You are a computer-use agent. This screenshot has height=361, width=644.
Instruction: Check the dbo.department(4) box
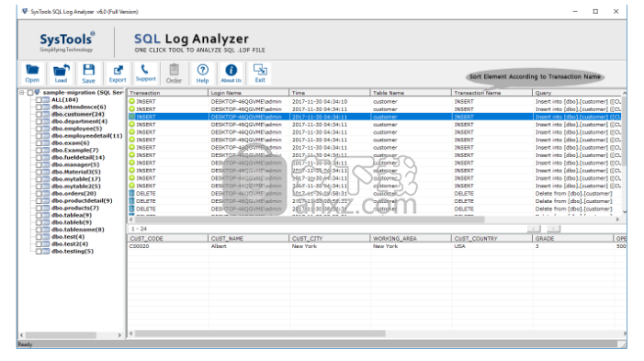point(39,121)
